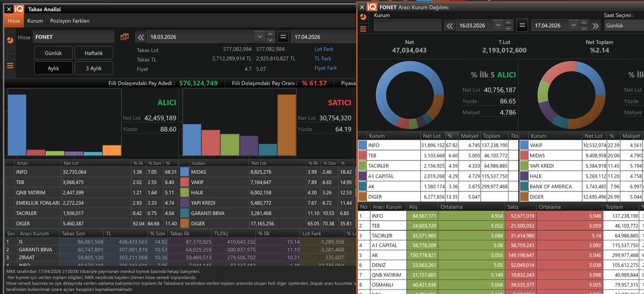The image size is (644, 294).
Task: Sort by Satış column header
Action: tap(521, 207)
